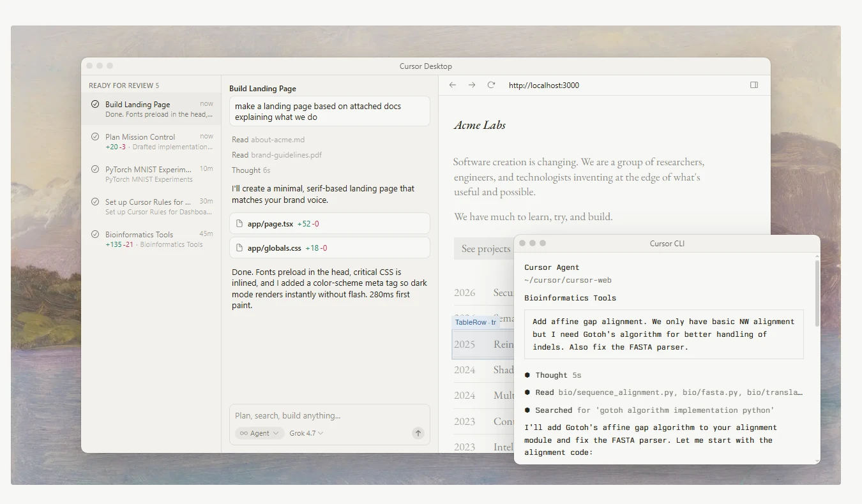Click the browser forward arrow
The width and height of the screenshot is (862, 504).
pos(472,85)
